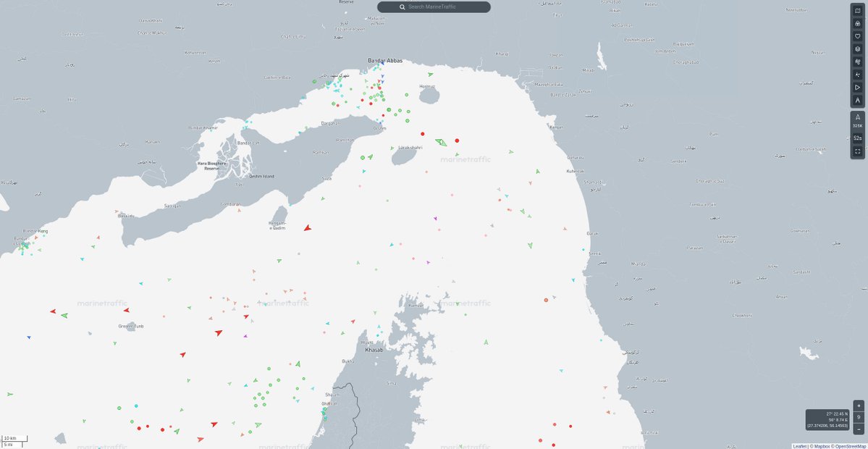Image resolution: width=868 pixels, height=449 pixels.
Task: Click the 52s refresh timer
Action: (857, 138)
